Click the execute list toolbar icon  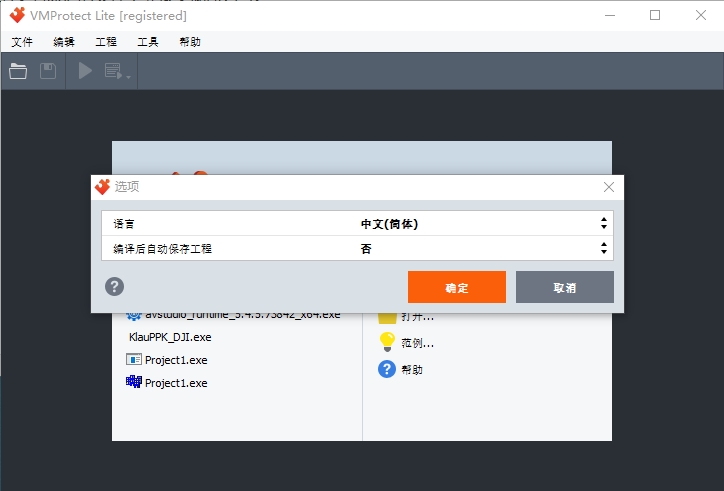[113, 71]
